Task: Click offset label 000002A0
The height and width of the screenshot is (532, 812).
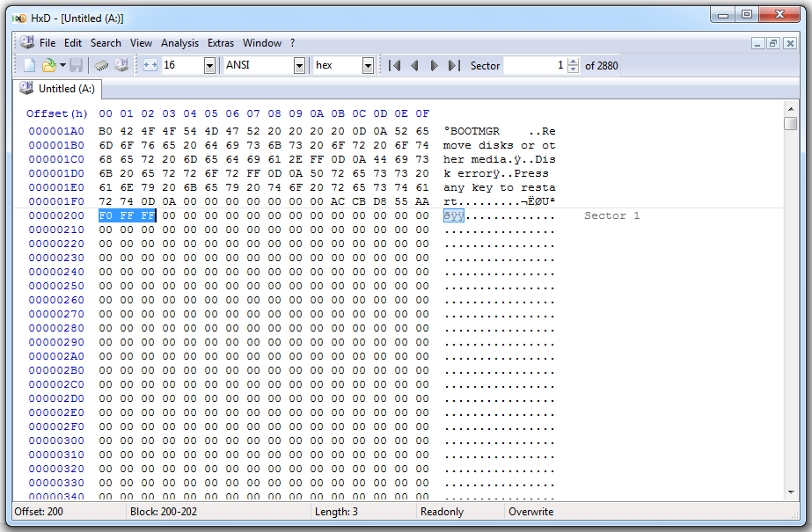Action: tap(56, 356)
